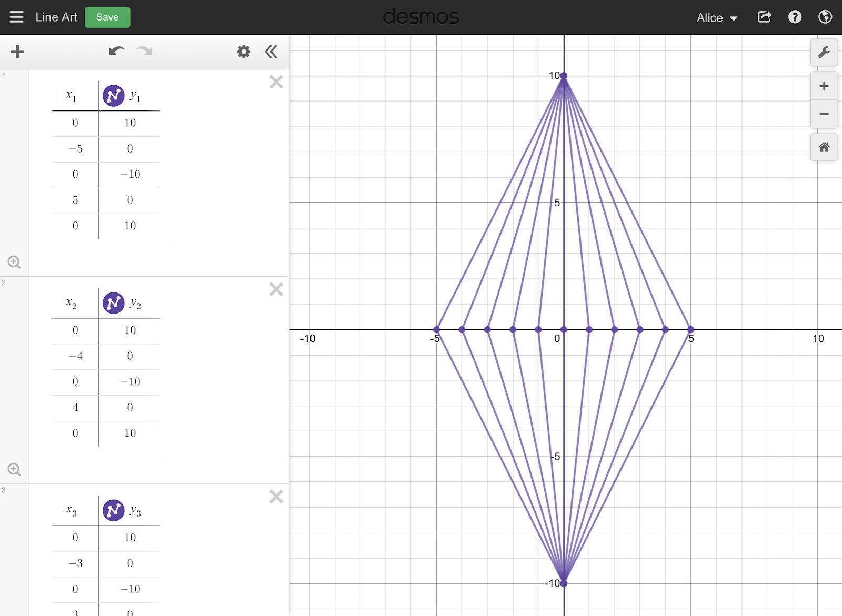Reset graph to default viewport
Screen dimensions: 842x616
coord(824,147)
